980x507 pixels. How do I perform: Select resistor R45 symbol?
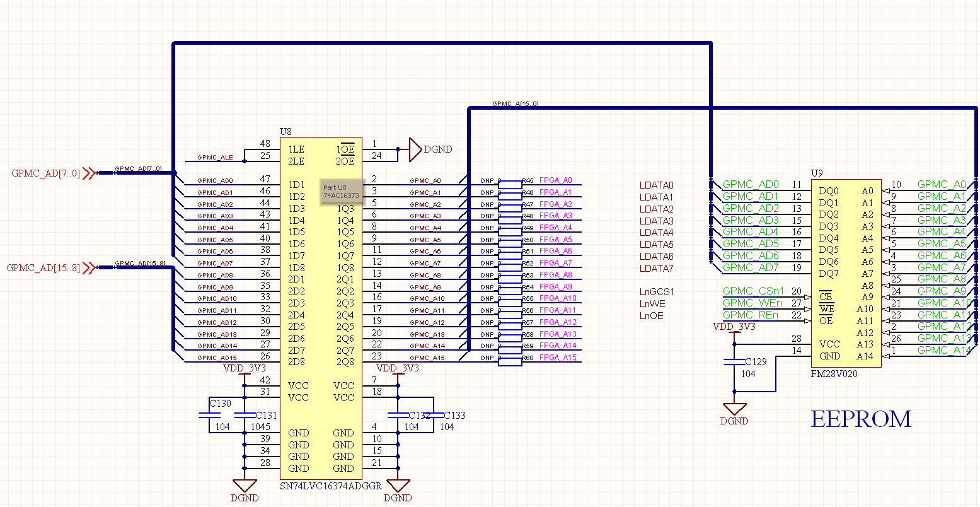click(510, 185)
